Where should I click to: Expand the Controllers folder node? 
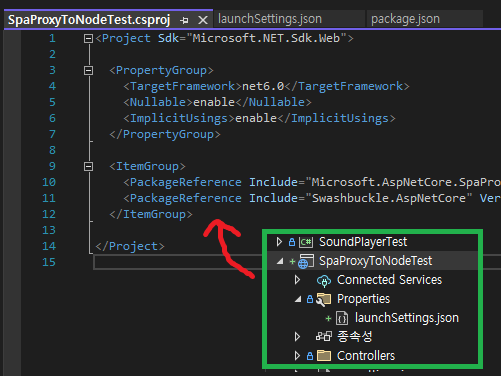click(297, 356)
